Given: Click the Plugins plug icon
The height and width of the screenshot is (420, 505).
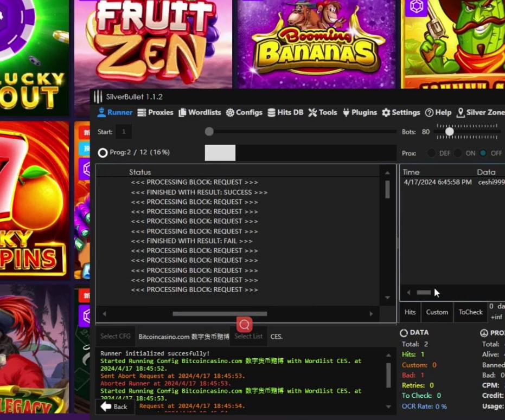Looking at the screenshot, I should pyautogui.click(x=346, y=113).
